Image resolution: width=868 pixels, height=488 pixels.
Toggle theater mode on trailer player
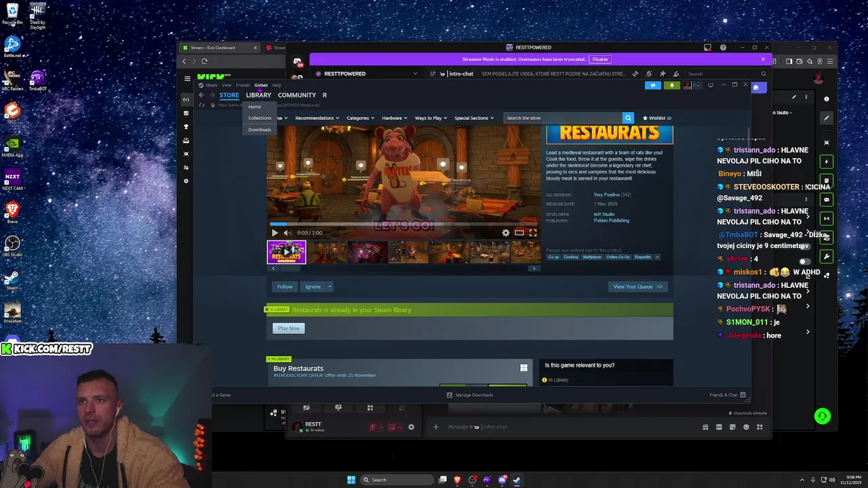[519, 232]
